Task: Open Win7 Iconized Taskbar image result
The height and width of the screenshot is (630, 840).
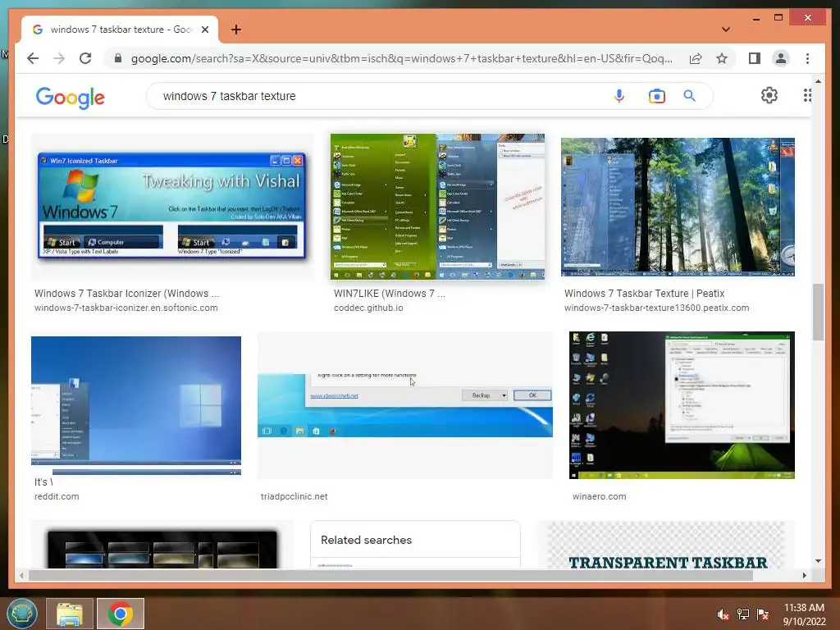Action: [x=172, y=206]
